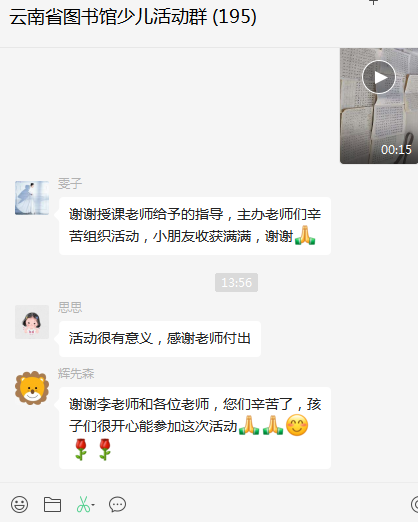Click the group title 云南省图书馆少儿活动群
This screenshot has height=522, width=418.
click(x=110, y=17)
